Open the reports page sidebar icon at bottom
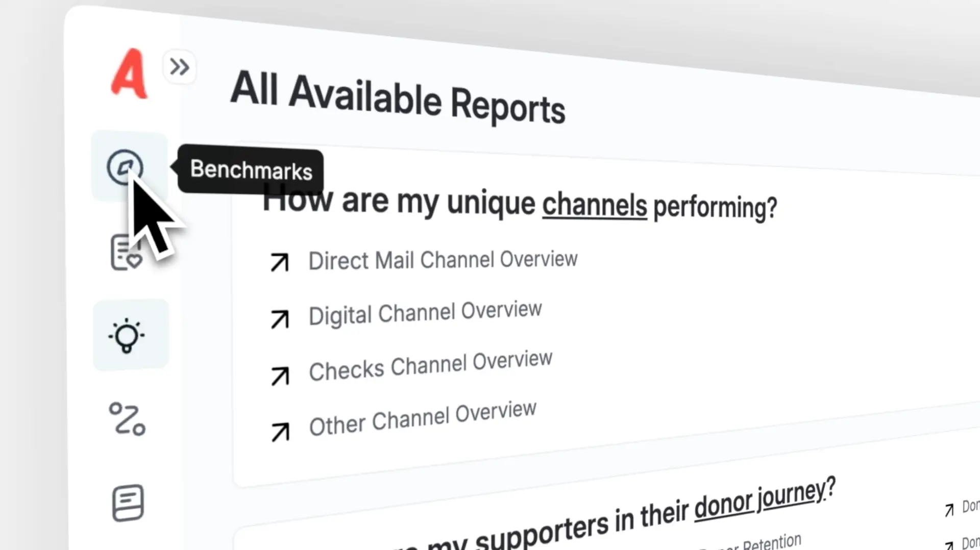Image resolution: width=980 pixels, height=550 pixels. point(128,503)
